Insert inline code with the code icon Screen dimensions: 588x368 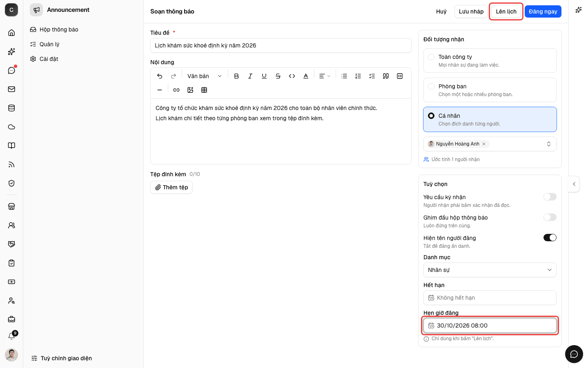(292, 76)
